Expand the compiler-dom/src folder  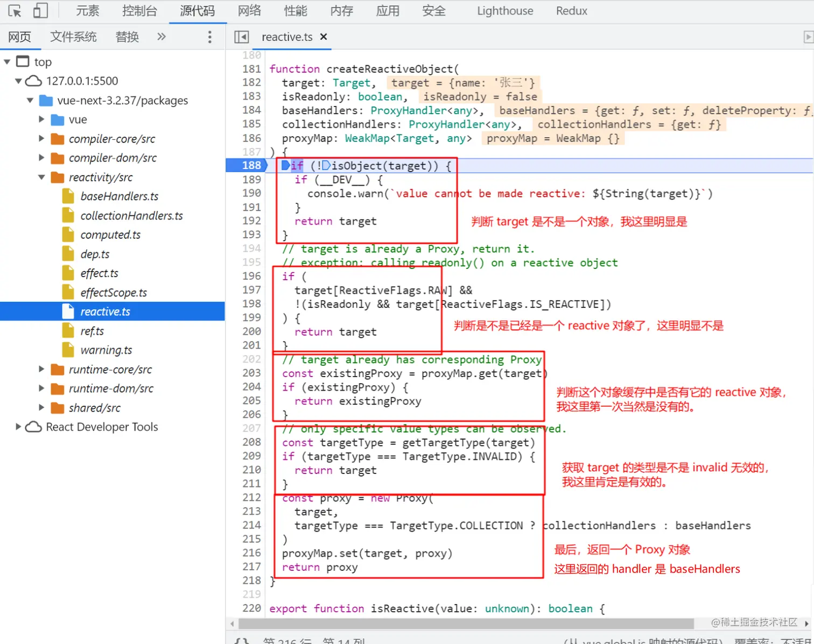tap(41, 158)
